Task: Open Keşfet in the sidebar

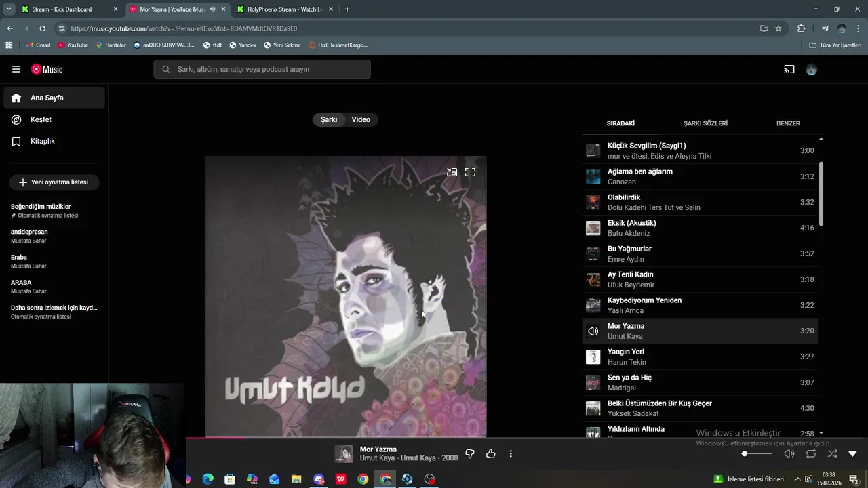Action: [x=54, y=119]
